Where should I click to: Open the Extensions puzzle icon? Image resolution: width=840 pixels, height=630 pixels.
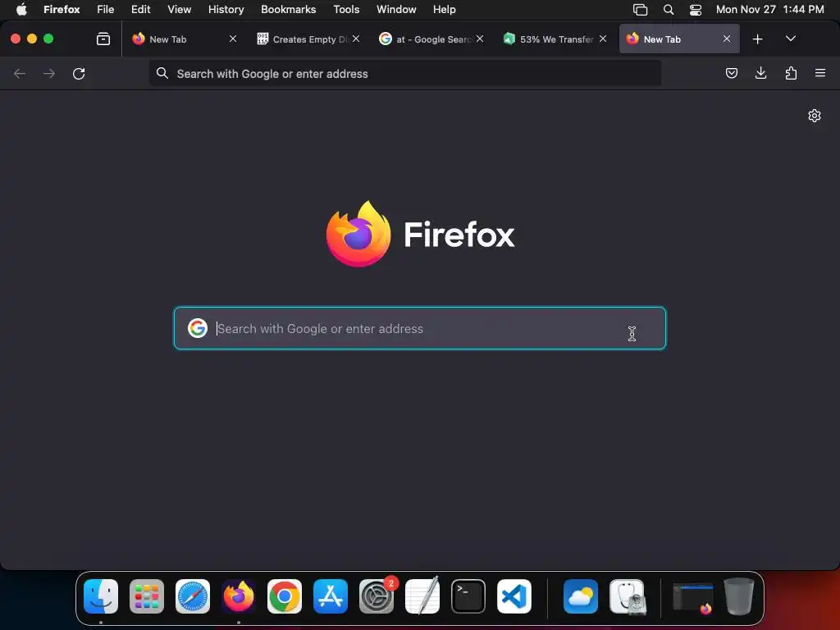pos(791,73)
